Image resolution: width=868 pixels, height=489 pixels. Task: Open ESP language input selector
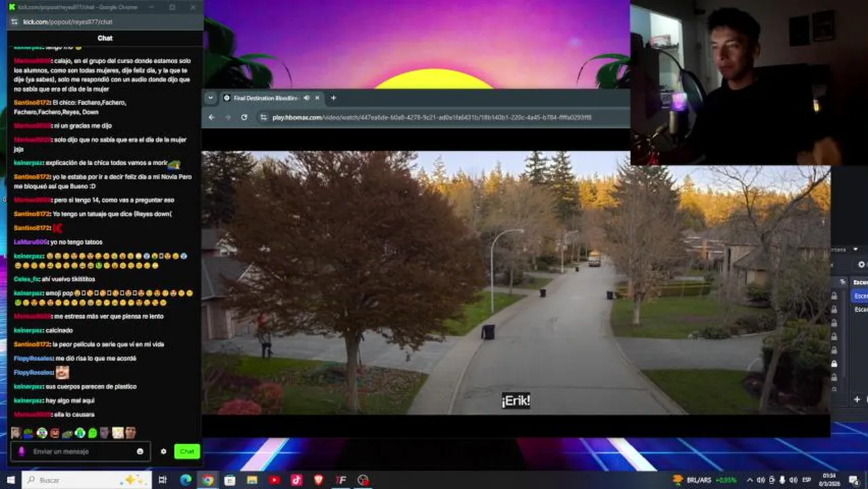pyautogui.click(x=807, y=480)
